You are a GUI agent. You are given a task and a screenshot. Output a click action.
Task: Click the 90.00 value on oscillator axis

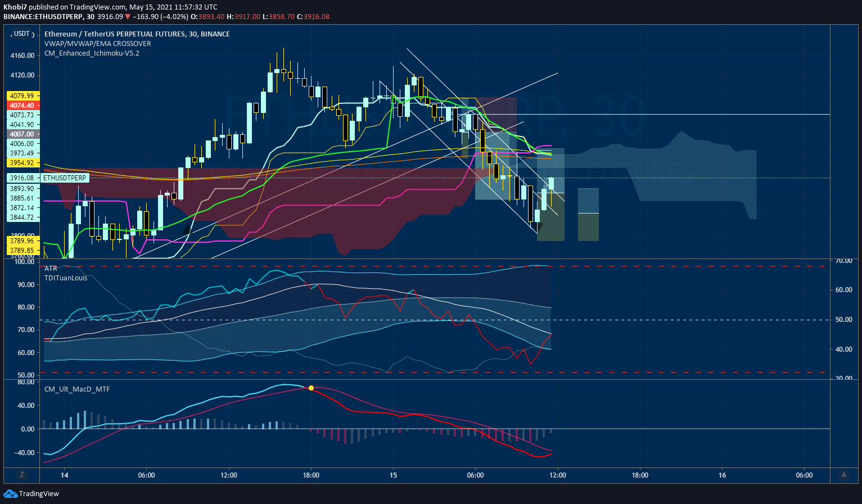point(26,285)
